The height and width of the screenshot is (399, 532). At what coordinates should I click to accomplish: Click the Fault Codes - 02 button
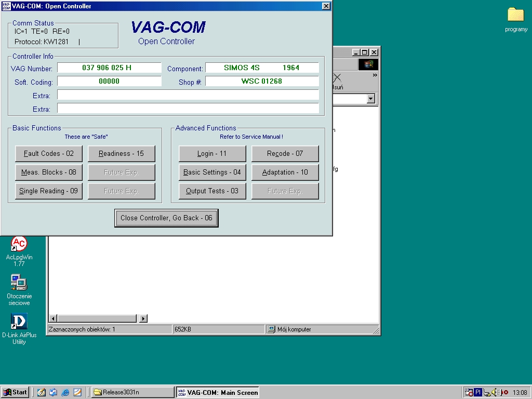coord(49,154)
